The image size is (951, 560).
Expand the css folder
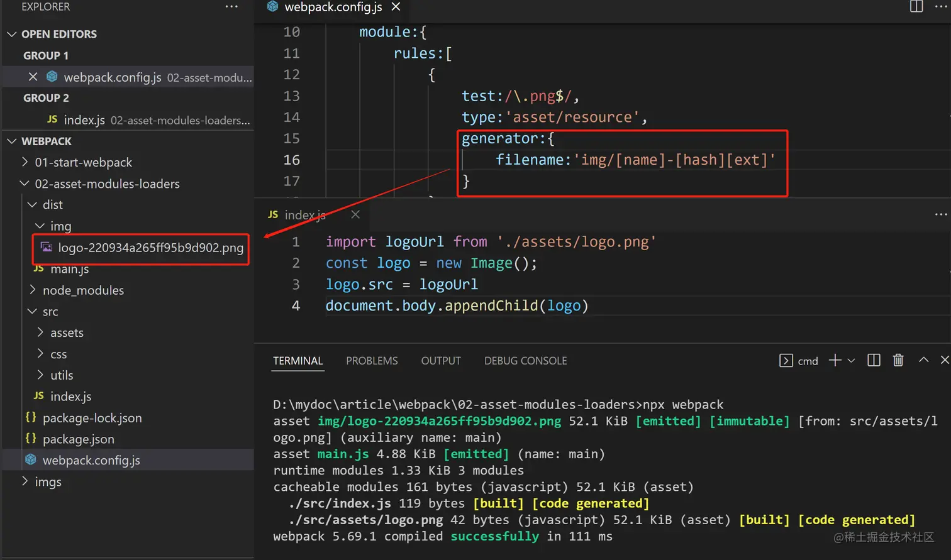coord(40,354)
